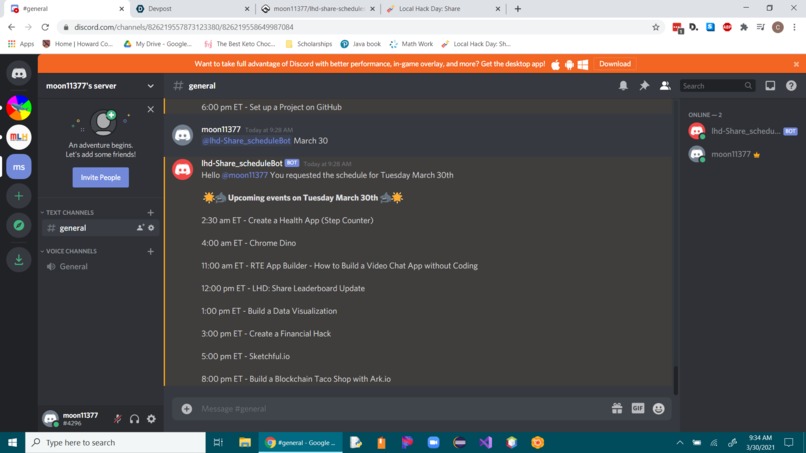Open edit channel gear for general
Screen dimensions: 806x453
pos(151,228)
